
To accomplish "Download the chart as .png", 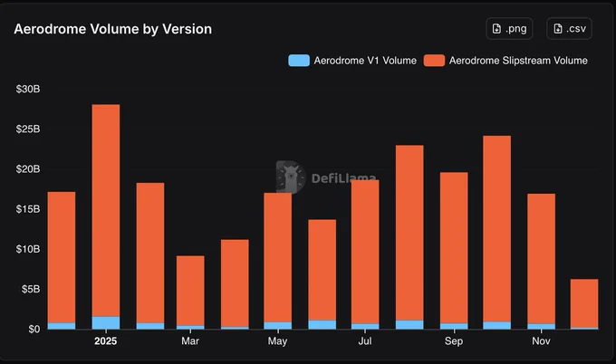I will [509, 29].
